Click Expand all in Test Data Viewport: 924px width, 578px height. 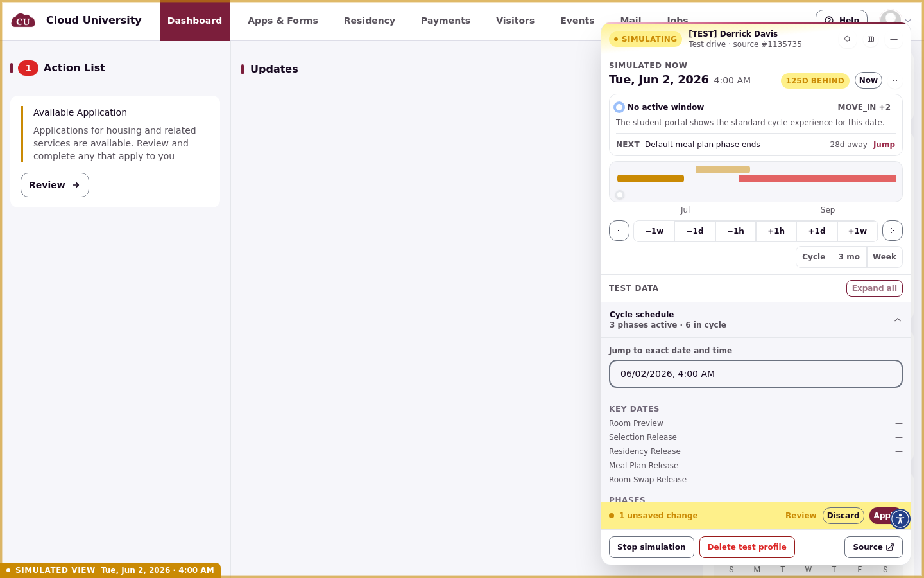point(875,288)
